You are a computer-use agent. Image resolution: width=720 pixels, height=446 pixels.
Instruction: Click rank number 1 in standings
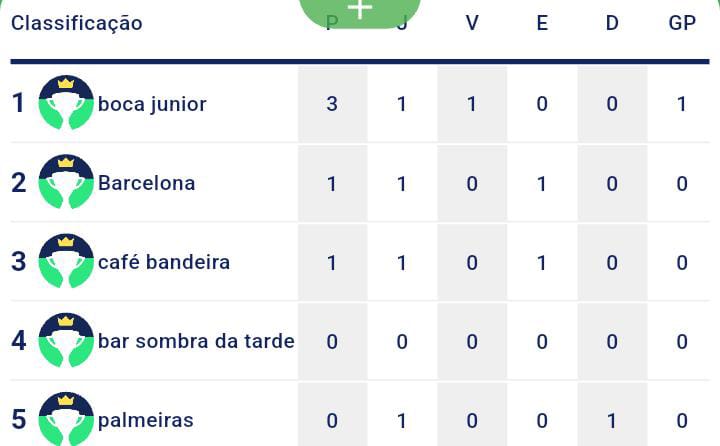(x=18, y=102)
